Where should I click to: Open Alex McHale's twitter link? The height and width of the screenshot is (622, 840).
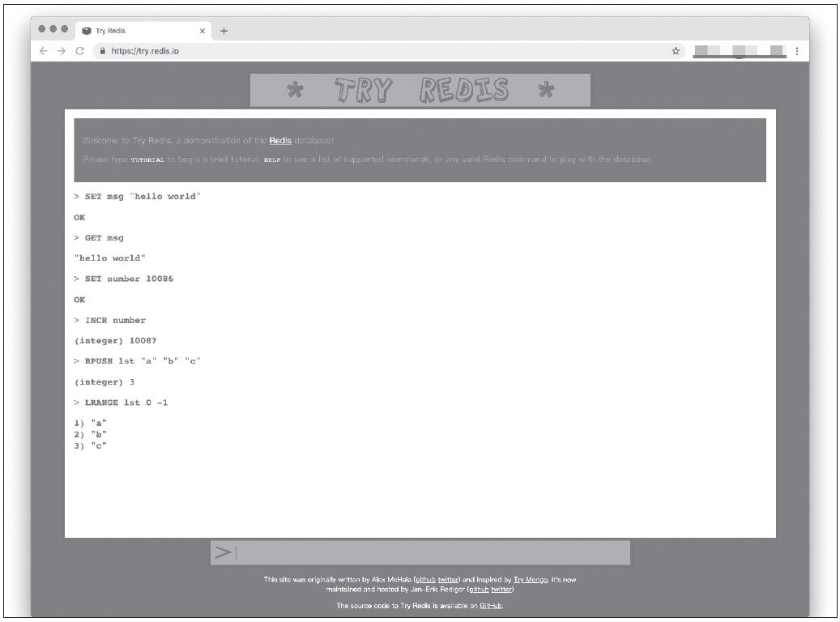[x=448, y=580]
